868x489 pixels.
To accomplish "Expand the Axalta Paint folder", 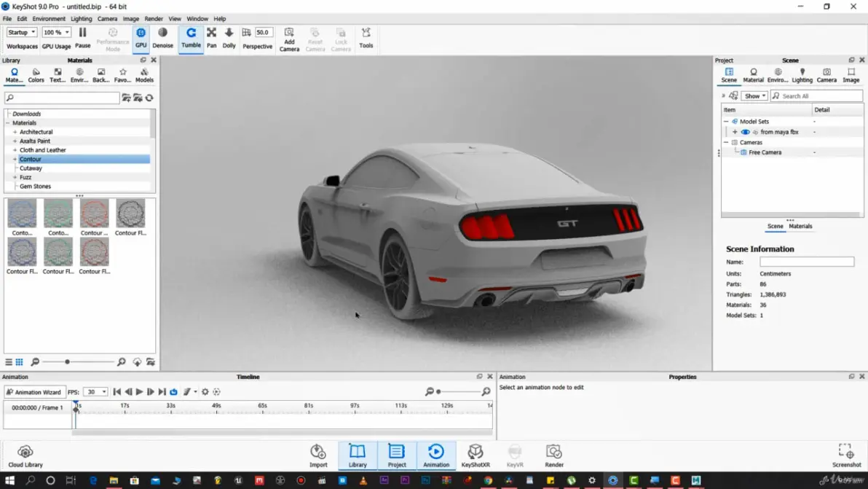I will coord(15,141).
